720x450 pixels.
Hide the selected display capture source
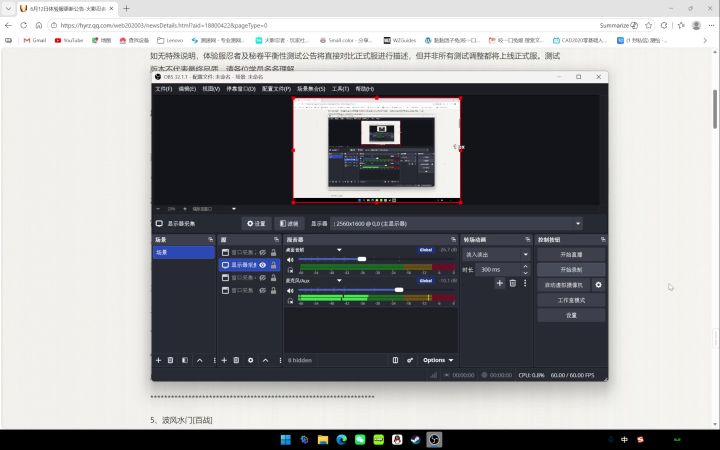coord(263,265)
